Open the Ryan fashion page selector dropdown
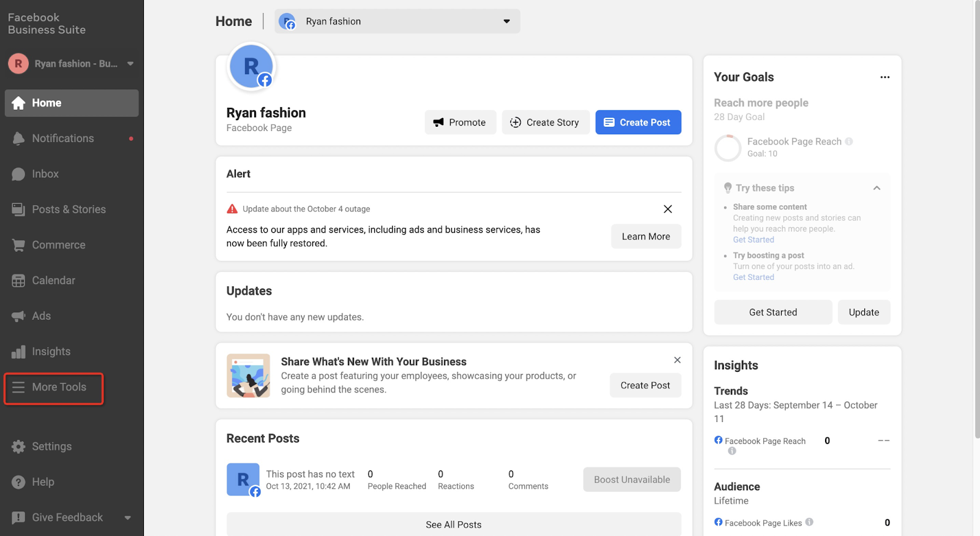The image size is (980, 536). coord(398,21)
